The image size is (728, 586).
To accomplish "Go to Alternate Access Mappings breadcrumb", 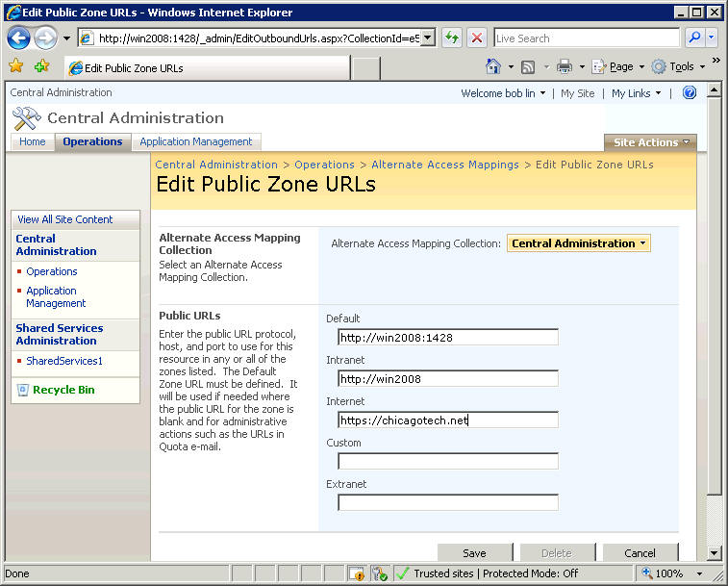I will (x=445, y=165).
